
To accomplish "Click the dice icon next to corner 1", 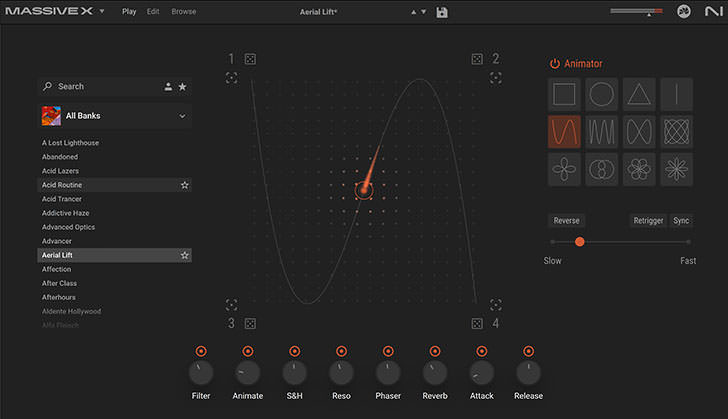I will pos(250,59).
